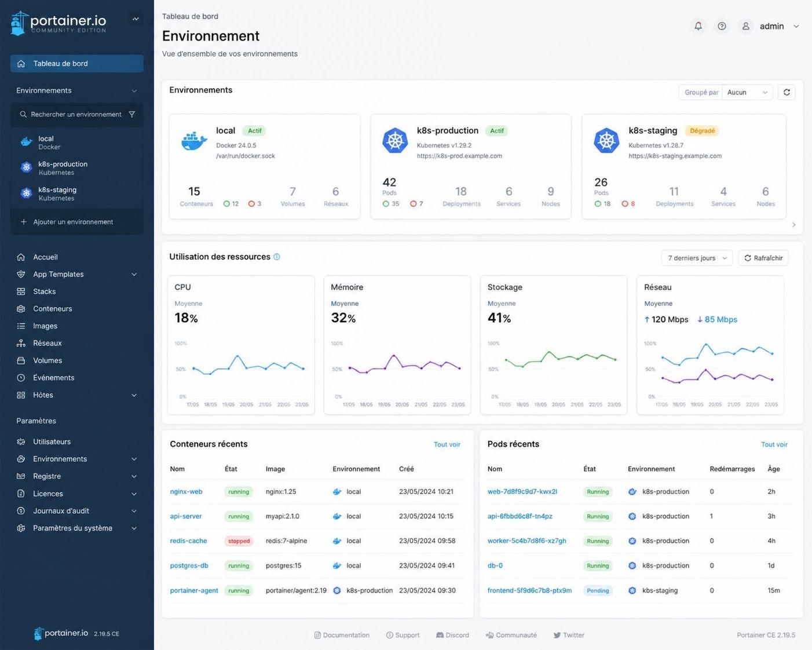Image resolution: width=812 pixels, height=650 pixels.
Task: Collapse the sidebar with the header chevron
Action: 136,19
